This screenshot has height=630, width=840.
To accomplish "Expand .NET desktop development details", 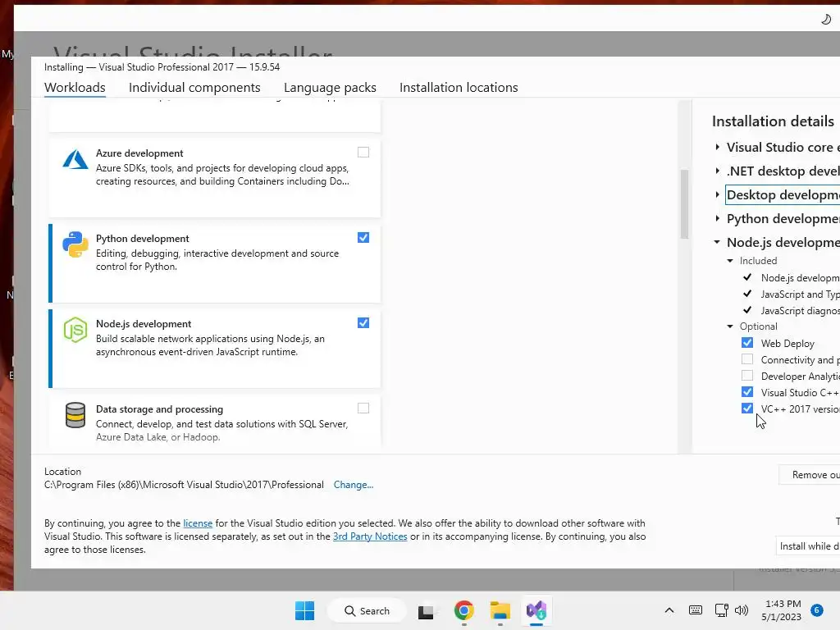I will tap(717, 171).
